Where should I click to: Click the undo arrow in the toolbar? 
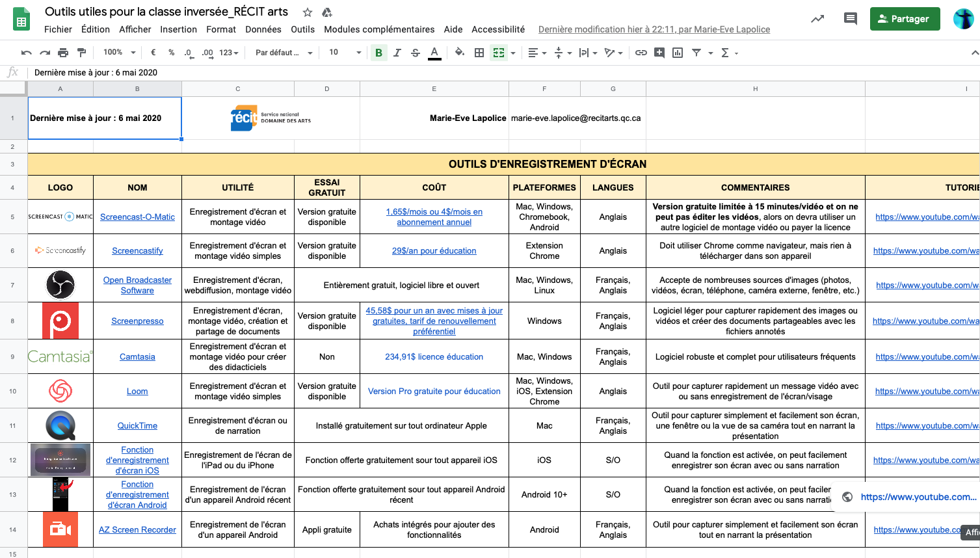(x=27, y=53)
